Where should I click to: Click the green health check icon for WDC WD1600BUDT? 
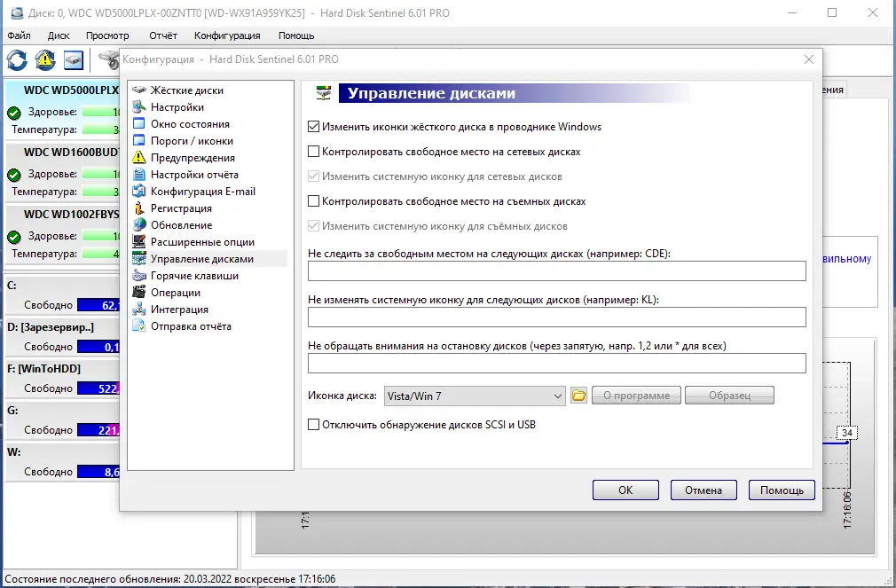coord(14,175)
